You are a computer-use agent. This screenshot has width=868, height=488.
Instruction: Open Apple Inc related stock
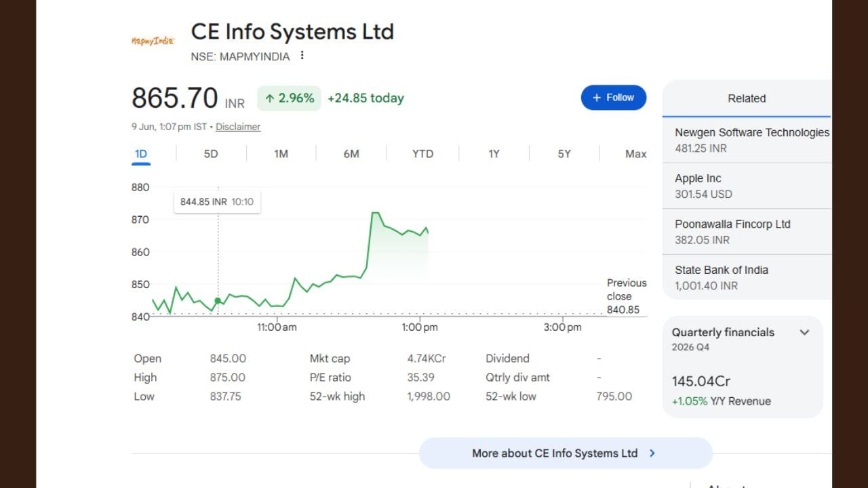click(747, 186)
